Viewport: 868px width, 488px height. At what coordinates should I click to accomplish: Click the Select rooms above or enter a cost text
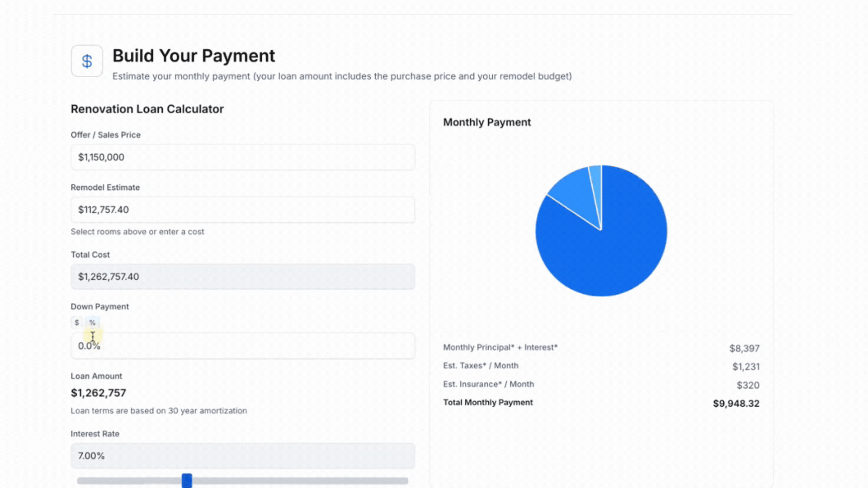pos(137,231)
